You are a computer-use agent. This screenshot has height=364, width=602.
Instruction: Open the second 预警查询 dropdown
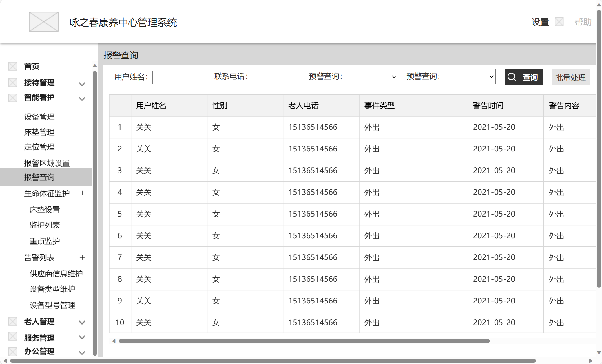pos(468,77)
